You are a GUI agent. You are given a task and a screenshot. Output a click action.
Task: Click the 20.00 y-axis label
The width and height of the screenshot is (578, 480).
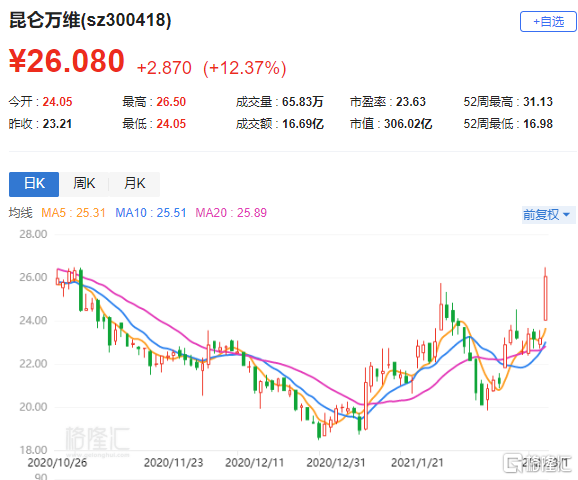coord(33,407)
